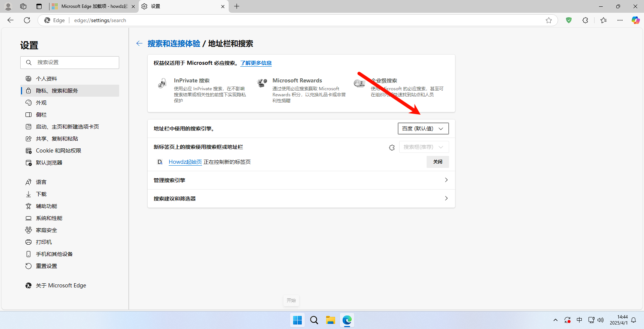The height and width of the screenshot is (329, 644).
Task: Click the InPrivate 搜索 heading
Action: click(192, 81)
